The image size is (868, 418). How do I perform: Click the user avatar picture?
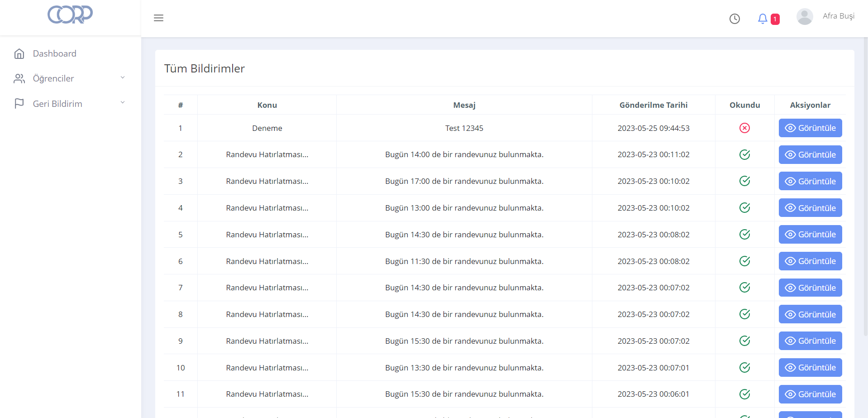804,17
